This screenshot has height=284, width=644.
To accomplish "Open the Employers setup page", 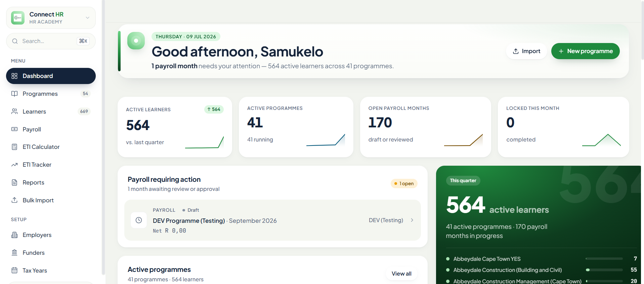I will click(x=51, y=235).
